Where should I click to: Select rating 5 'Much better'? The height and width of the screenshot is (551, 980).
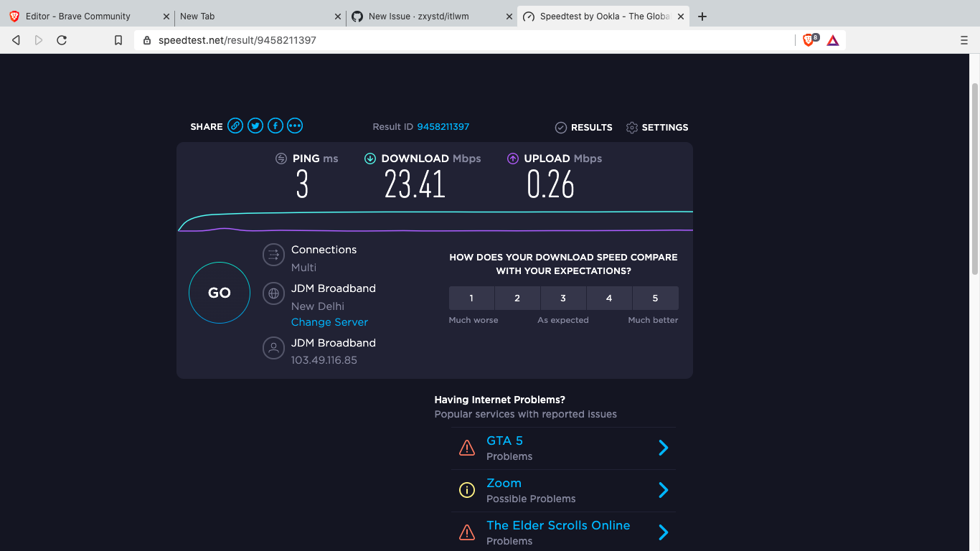point(655,298)
